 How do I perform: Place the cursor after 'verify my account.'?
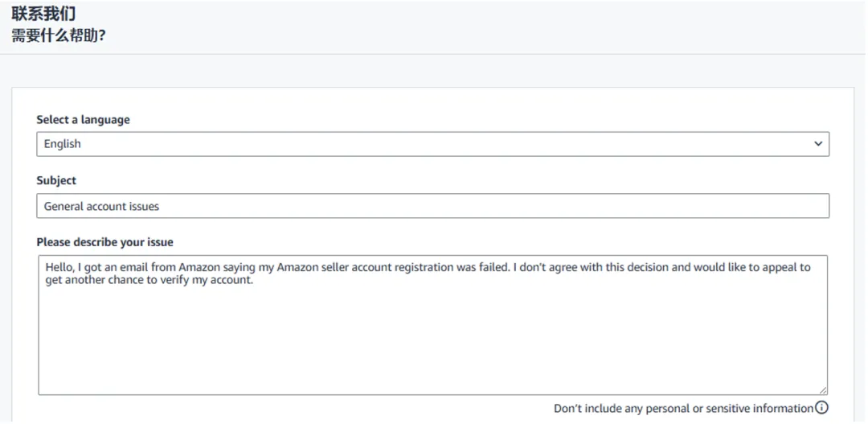255,281
